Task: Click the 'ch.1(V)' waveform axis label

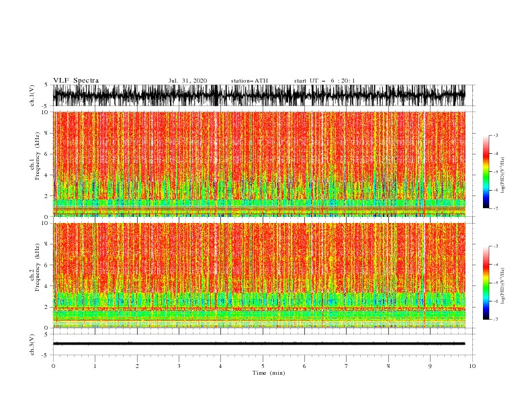Action: click(32, 95)
